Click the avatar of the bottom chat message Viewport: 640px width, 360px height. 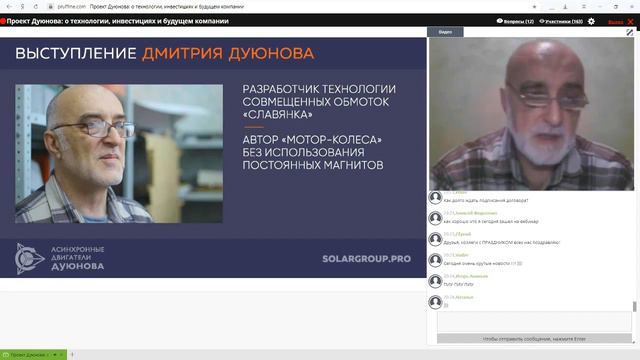tap(435, 302)
